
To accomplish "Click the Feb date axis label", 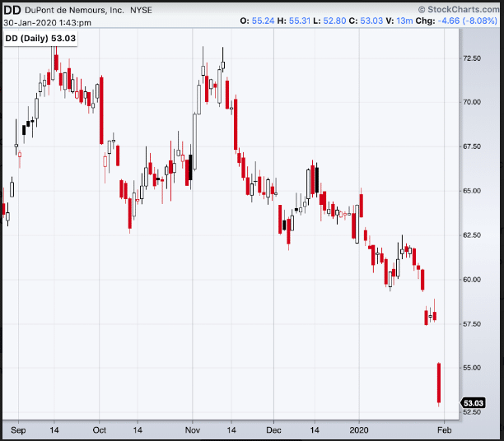I will coord(444,430).
